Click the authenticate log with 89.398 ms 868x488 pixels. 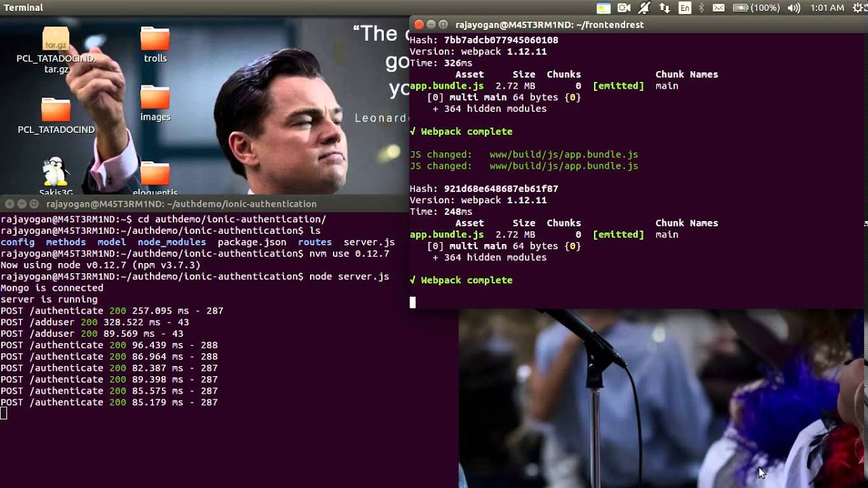[x=109, y=380]
